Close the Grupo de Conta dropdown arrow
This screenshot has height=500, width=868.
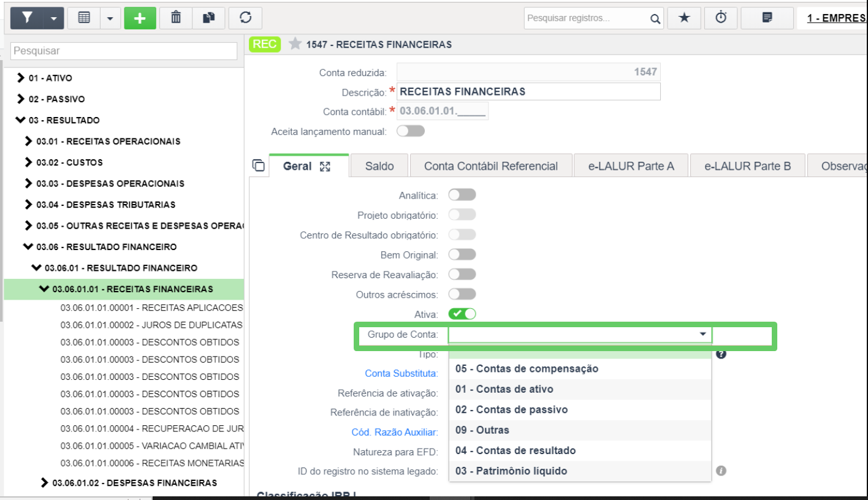(x=702, y=334)
